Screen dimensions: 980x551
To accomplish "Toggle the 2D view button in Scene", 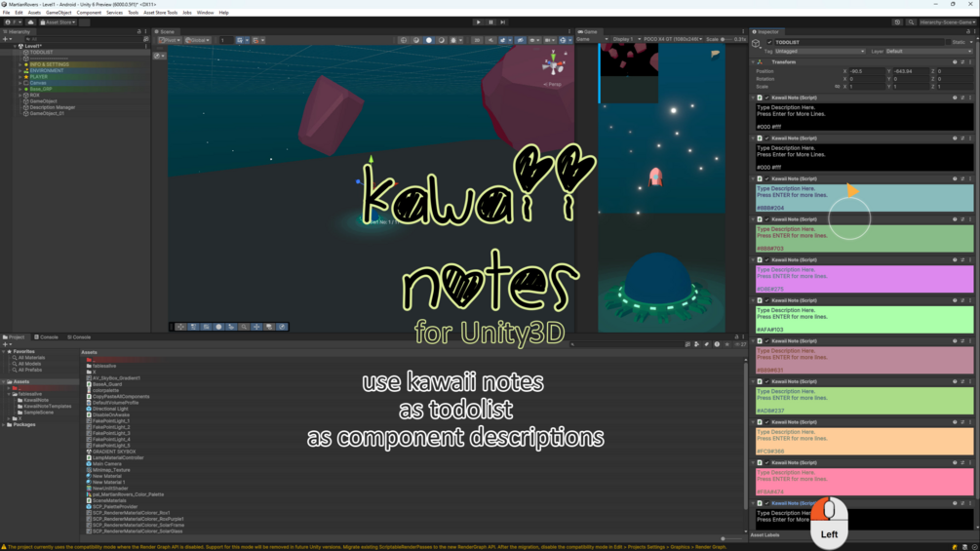I will (477, 40).
